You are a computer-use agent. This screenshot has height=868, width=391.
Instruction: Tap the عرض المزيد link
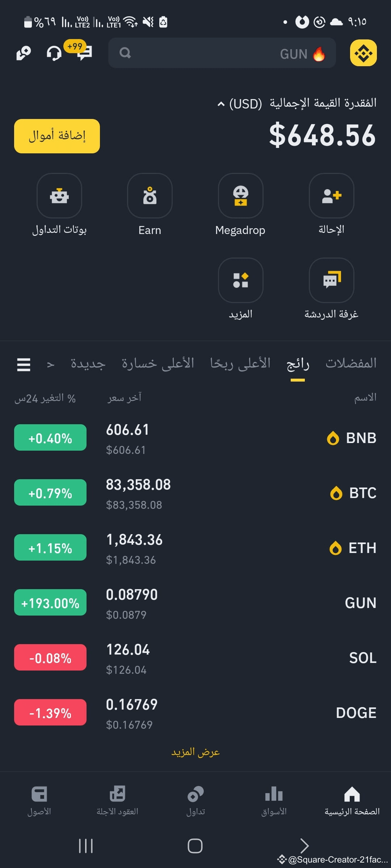tap(195, 752)
